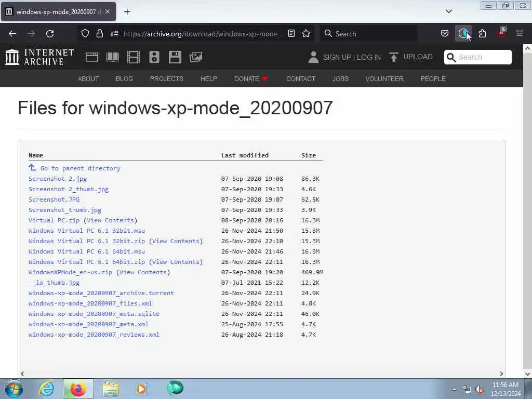Open the Video film icon
This screenshot has width=532, height=399.
pos(134,57)
